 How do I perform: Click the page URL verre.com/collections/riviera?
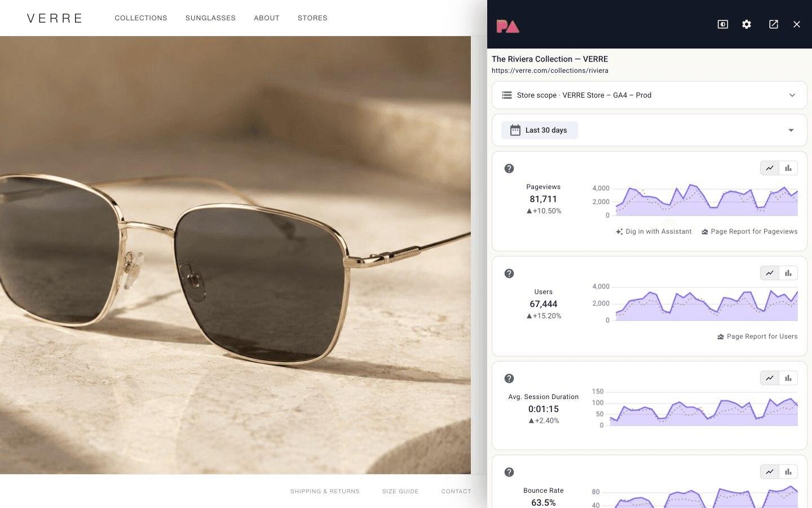(550, 71)
